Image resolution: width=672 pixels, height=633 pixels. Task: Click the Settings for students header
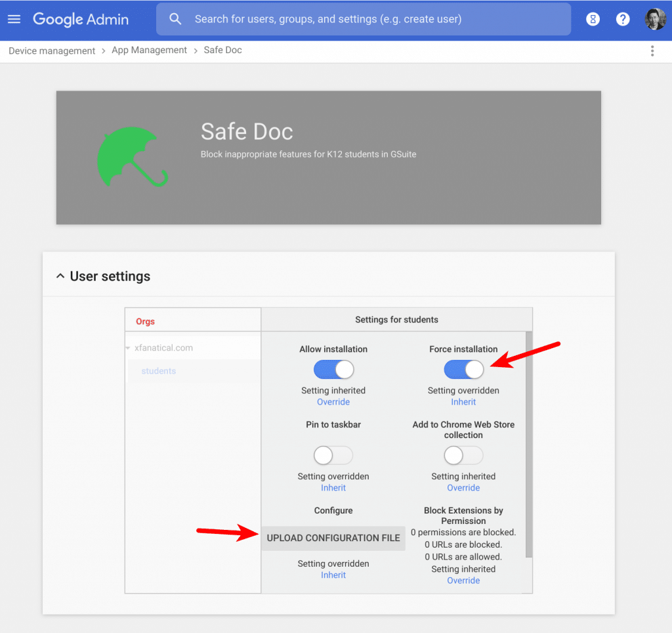pyautogui.click(x=397, y=320)
